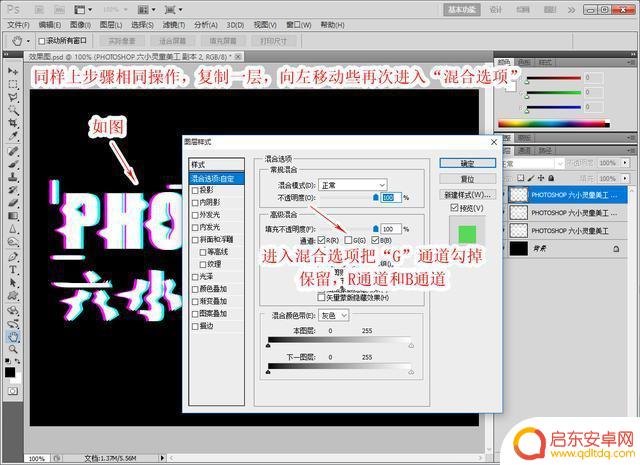Check the G(G) channel checkbox
This screenshot has height=465, width=640.
pos(348,240)
